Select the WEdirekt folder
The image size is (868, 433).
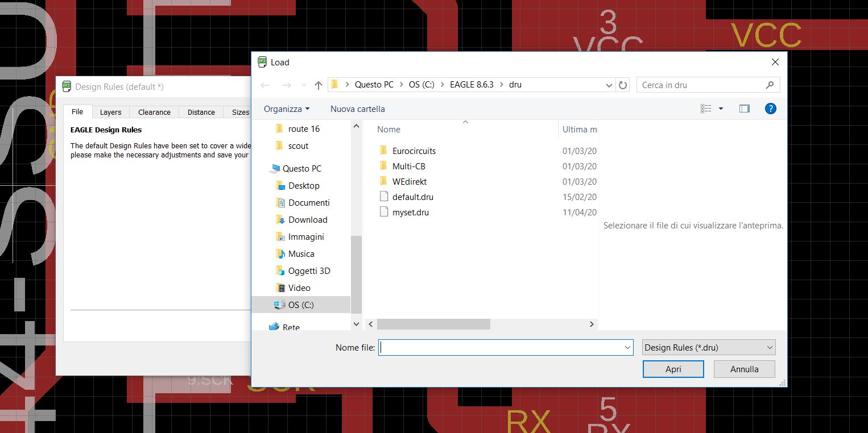(410, 182)
